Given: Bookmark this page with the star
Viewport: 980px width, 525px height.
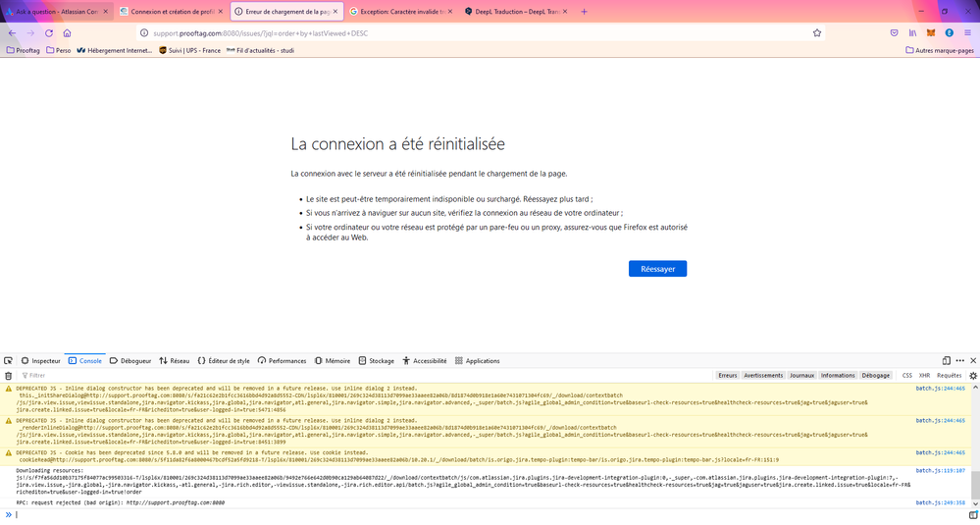Looking at the screenshot, I should [817, 33].
